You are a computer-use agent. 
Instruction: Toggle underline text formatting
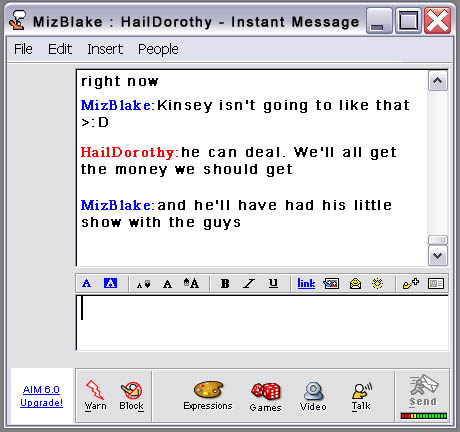coord(273,284)
